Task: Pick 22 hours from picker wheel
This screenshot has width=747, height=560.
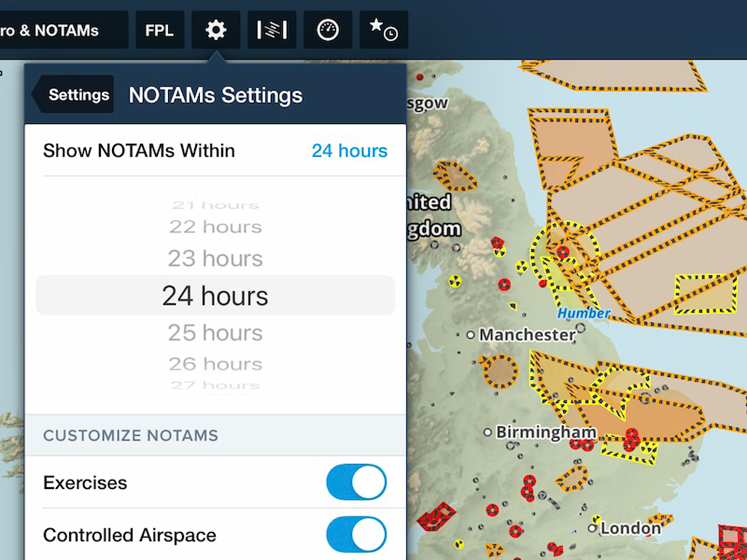Action: pos(215,227)
